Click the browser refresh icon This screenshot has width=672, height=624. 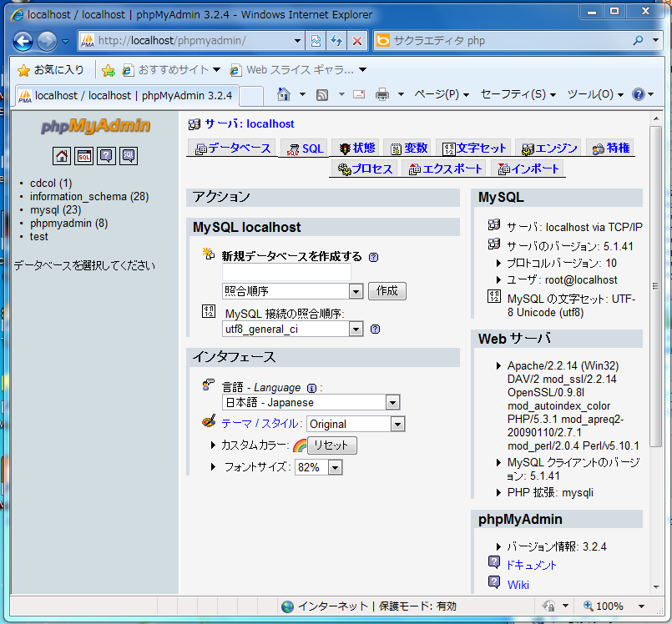tap(336, 41)
